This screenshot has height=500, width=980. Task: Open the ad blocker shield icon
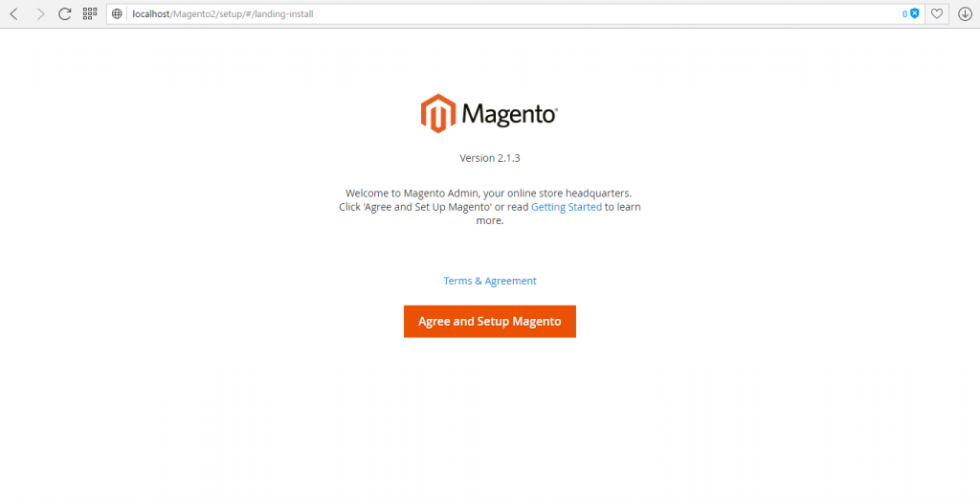[x=914, y=13]
